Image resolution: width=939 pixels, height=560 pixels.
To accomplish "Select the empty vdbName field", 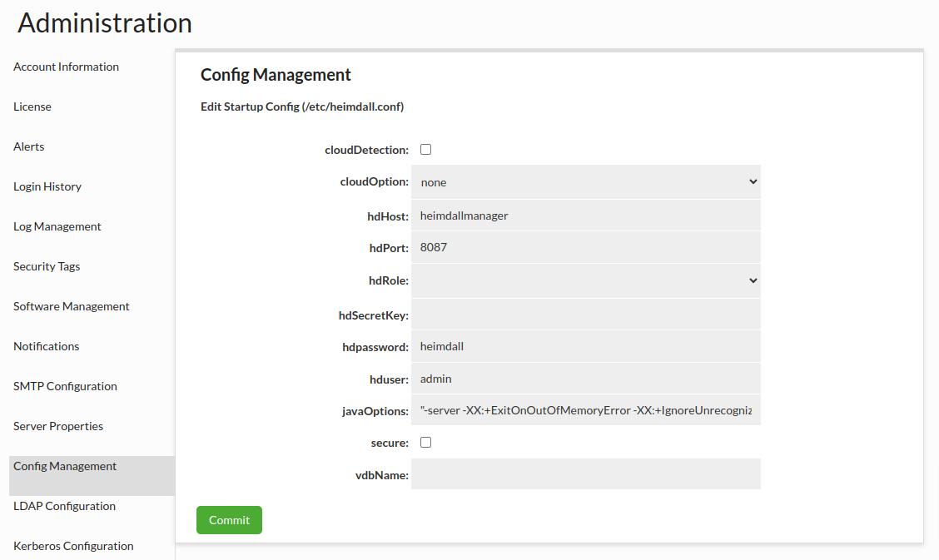I will [585, 474].
